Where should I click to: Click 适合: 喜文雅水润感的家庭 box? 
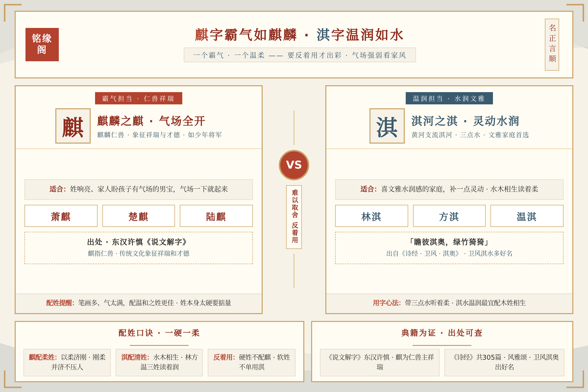(x=449, y=189)
